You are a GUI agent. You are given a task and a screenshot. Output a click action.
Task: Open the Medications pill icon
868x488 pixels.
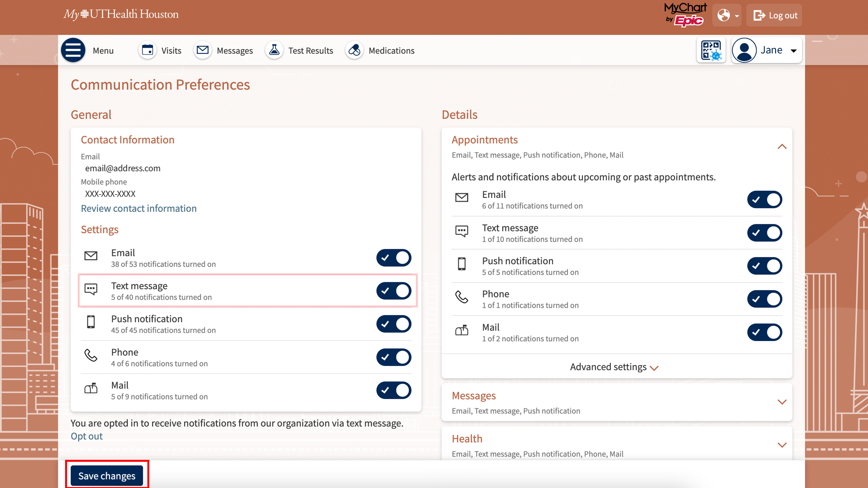pos(354,50)
